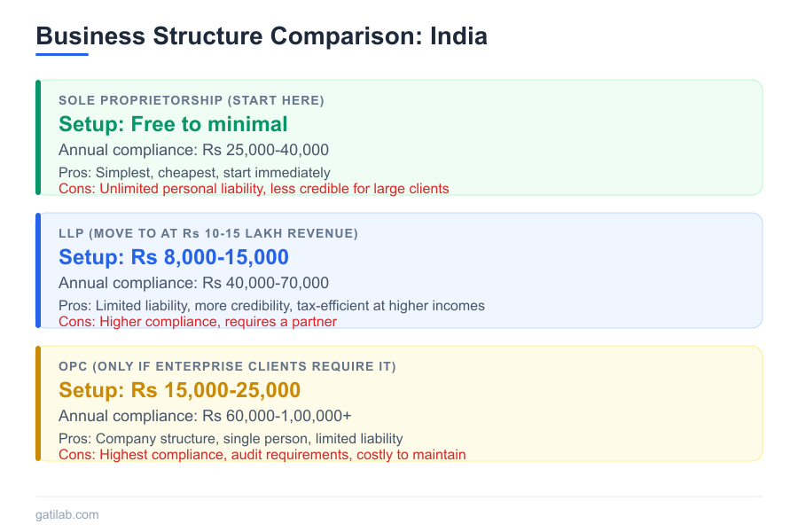
Task: Click the 'Business Structure Comparison: India' title
Action: [261, 36]
